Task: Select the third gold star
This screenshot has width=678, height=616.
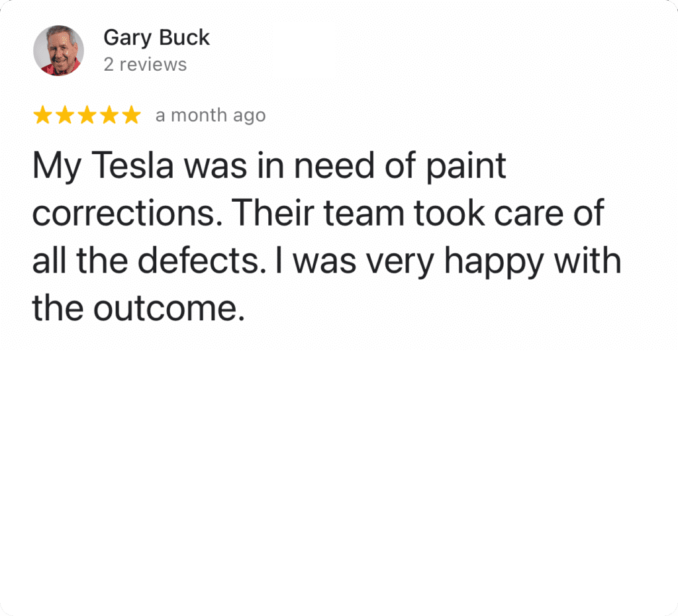Action: tap(87, 115)
